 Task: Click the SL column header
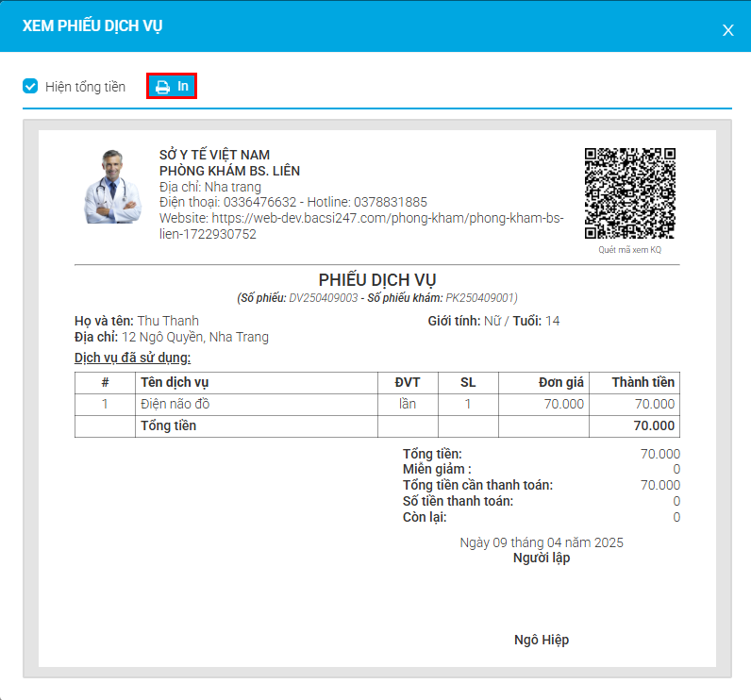click(468, 383)
